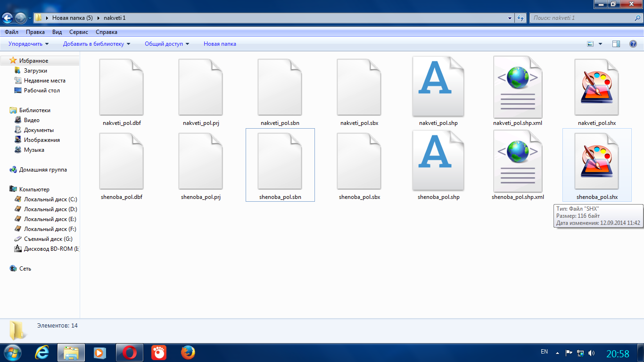644x362 pixels.
Task: Open Windows Media Player from the taskbar
Action: 99,352
